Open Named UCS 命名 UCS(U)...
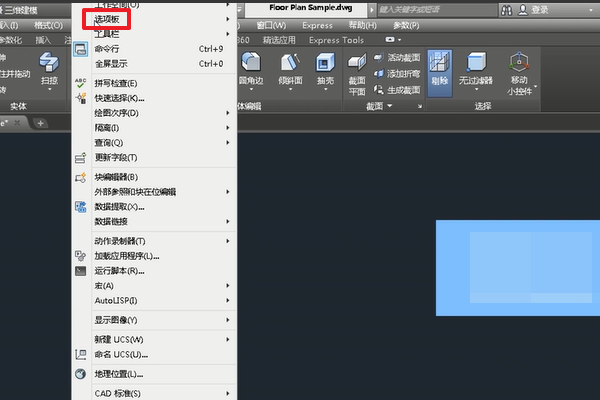 coord(153,355)
